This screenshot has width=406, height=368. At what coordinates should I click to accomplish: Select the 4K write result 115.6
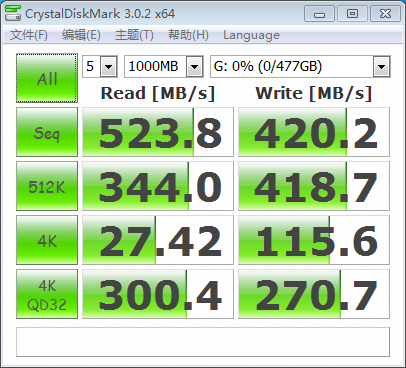point(314,240)
